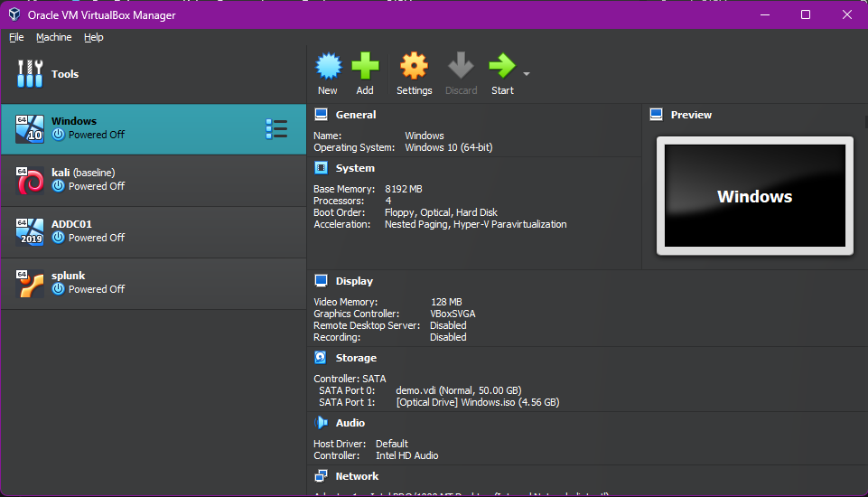This screenshot has height=497, width=868.
Task: Open the File menu
Action: tap(16, 37)
